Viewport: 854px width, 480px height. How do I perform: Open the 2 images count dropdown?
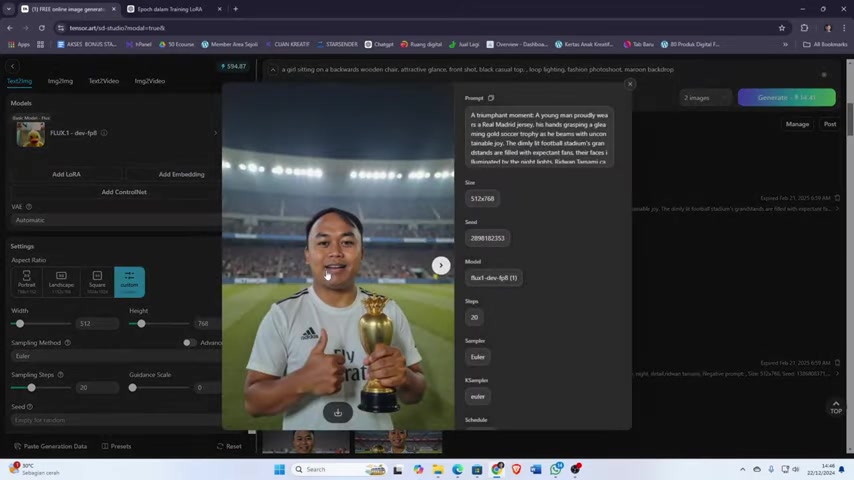[706, 97]
